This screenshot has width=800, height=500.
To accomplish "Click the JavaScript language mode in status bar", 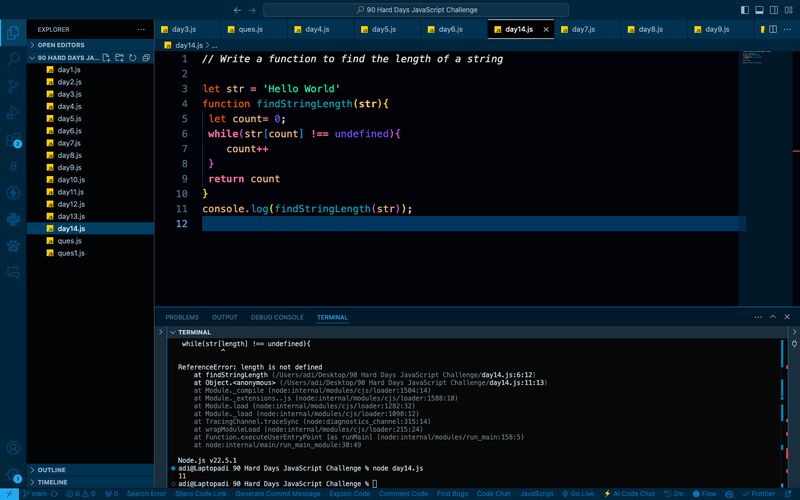I will pyautogui.click(x=537, y=494).
